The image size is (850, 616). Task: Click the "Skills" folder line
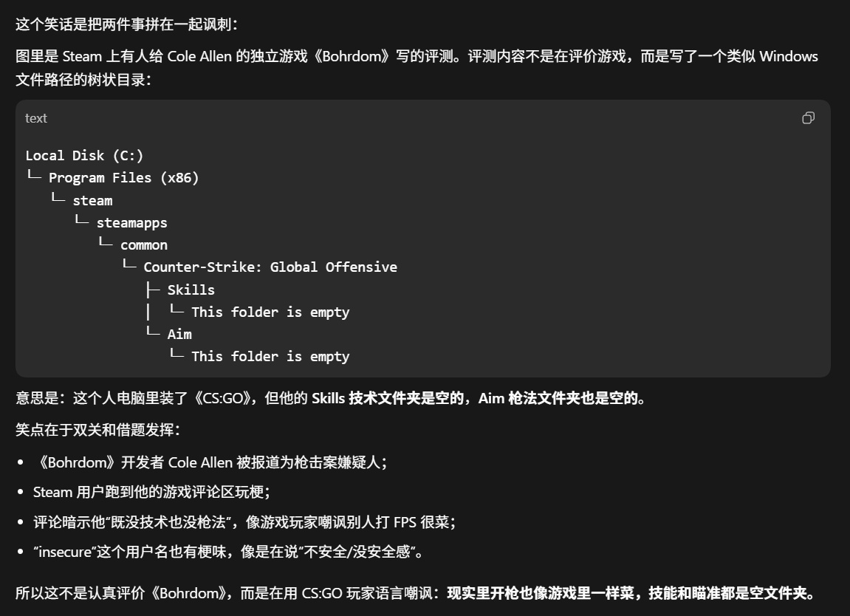click(x=191, y=290)
